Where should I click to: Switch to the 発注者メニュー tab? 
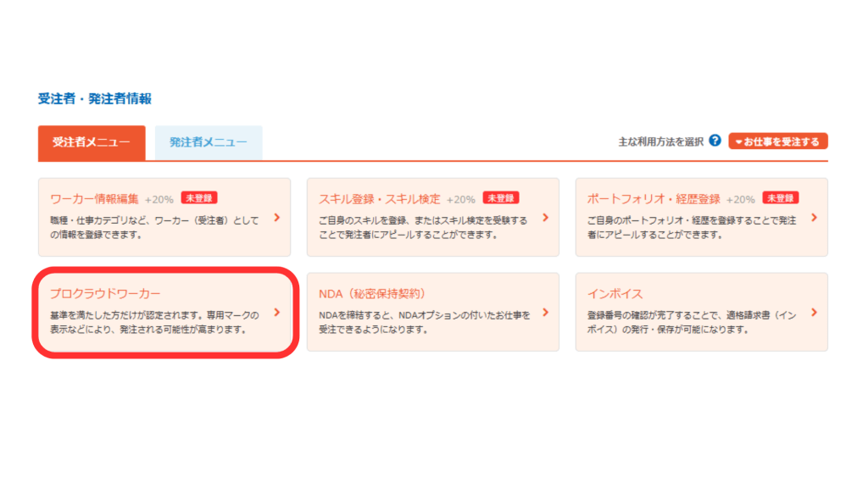(208, 142)
